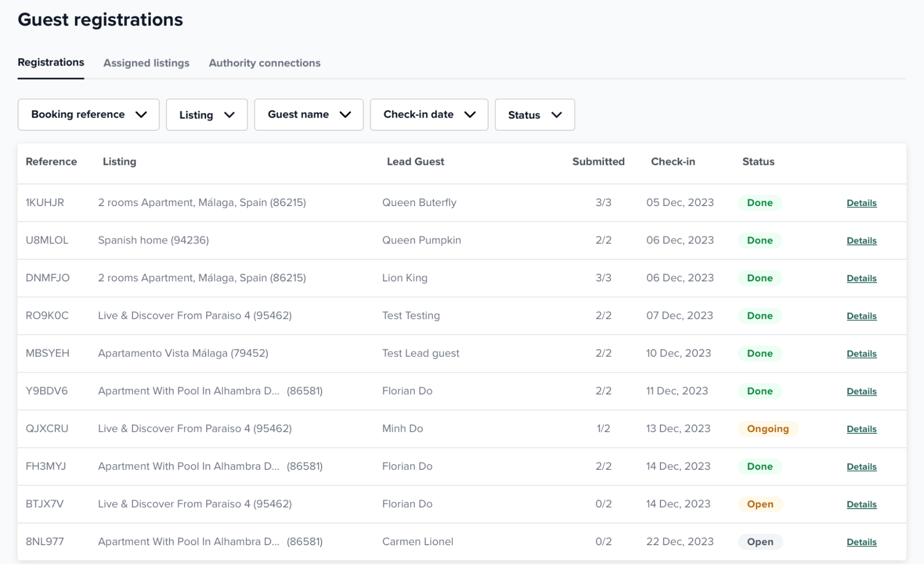924x565 pixels.
Task: Open Details link for booking DNMFJO
Action: point(861,278)
